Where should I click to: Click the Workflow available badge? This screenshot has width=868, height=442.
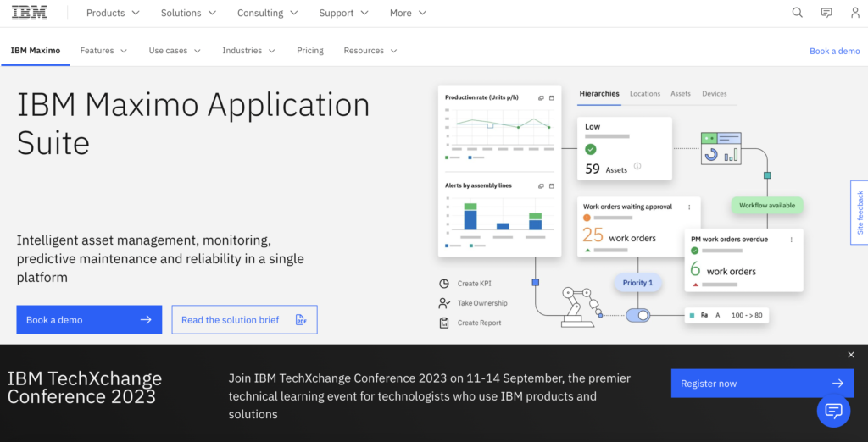(x=766, y=205)
